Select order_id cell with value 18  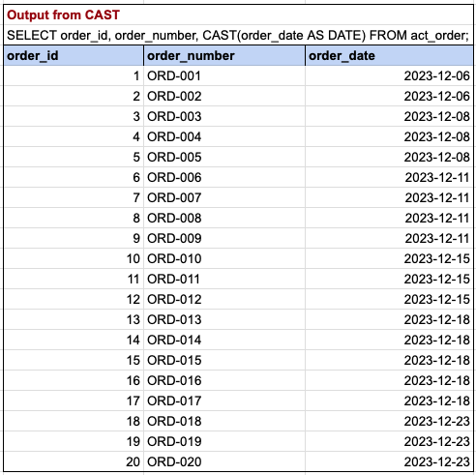click(74, 422)
